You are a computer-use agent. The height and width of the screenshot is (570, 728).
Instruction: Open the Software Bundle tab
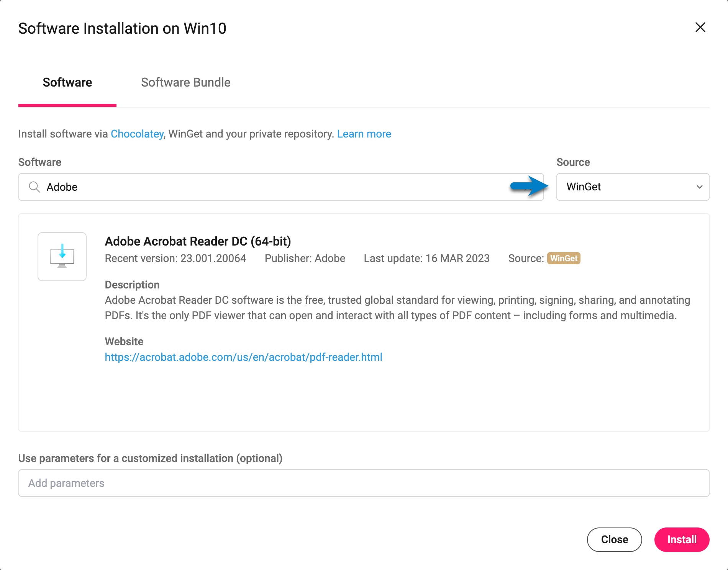coord(185,82)
